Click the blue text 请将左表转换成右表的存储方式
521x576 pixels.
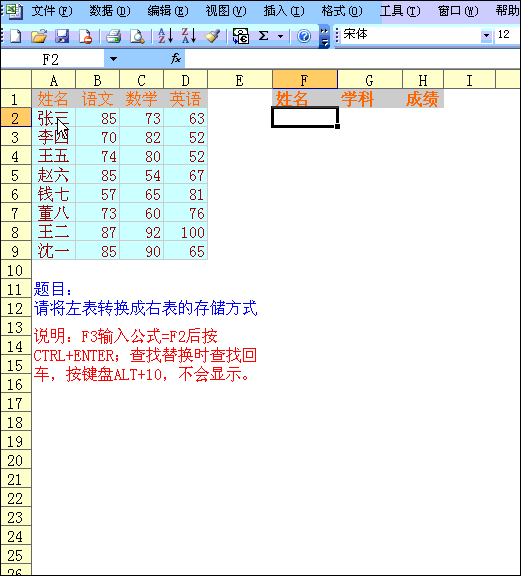(145, 308)
